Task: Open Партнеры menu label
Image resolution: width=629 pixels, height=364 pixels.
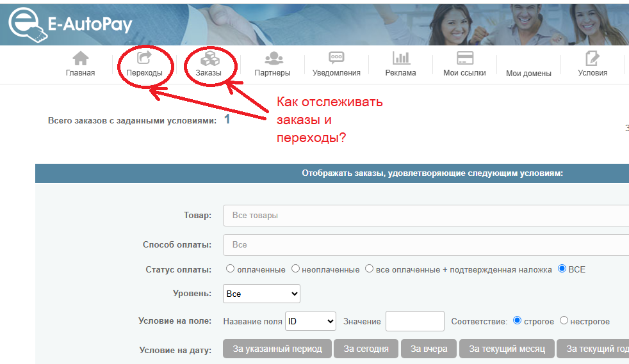Action: pyautogui.click(x=272, y=73)
